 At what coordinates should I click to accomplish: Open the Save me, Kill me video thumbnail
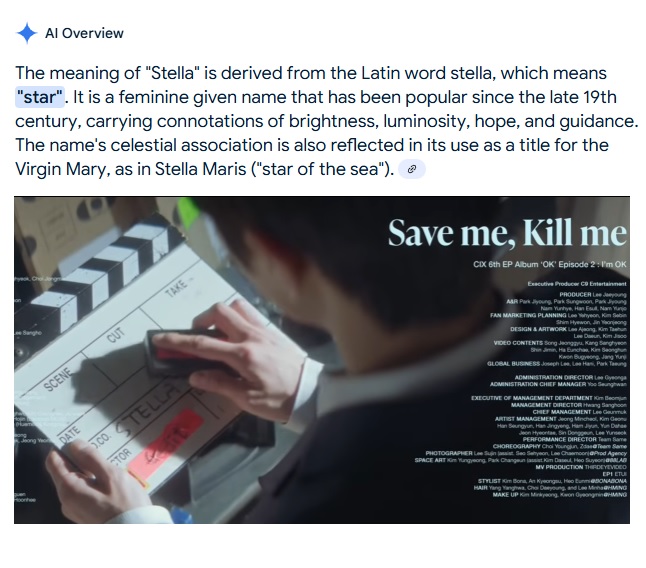pyautogui.click(x=322, y=360)
